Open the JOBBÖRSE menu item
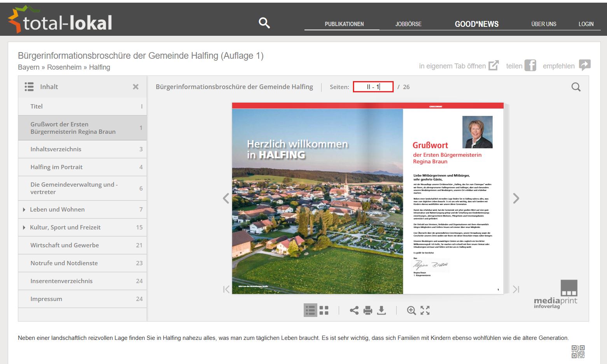 coord(408,24)
